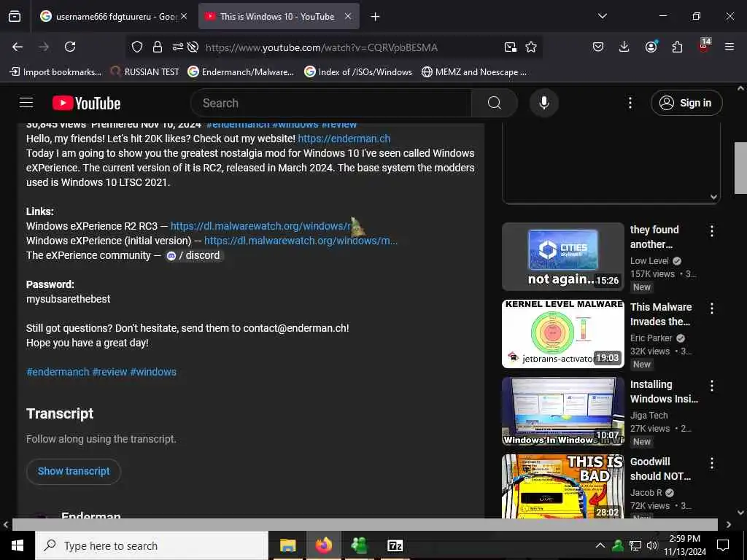Close the This is Windows 10 tab

[348, 17]
